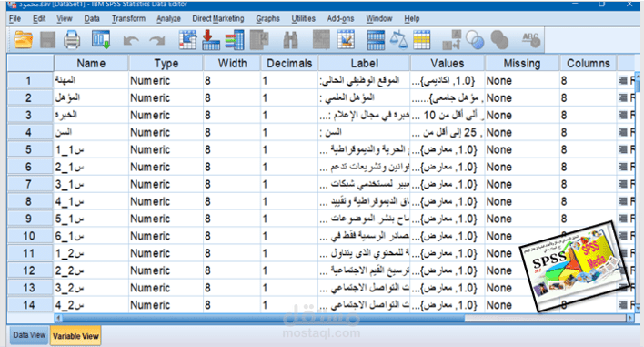Select row header number 1
The width and height of the screenshot is (644, 347).
pos(30,80)
